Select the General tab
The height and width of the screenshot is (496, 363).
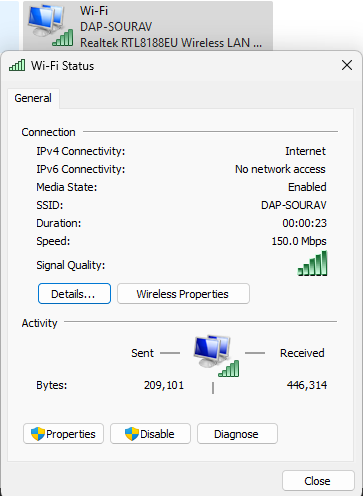(x=33, y=98)
